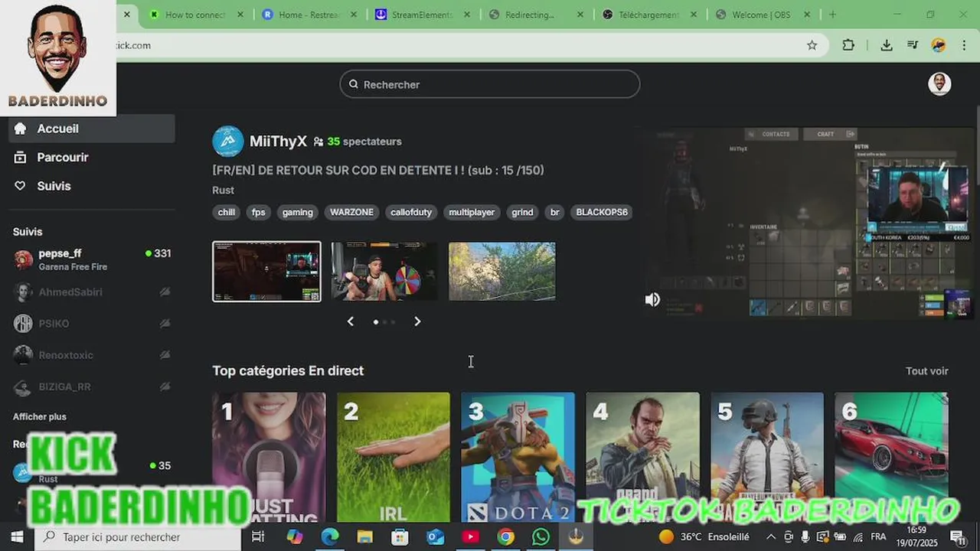Image resolution: width=980 pixels, height=551 pixels.
Task: Open the Accueil home page
Action: coord(92,129)
